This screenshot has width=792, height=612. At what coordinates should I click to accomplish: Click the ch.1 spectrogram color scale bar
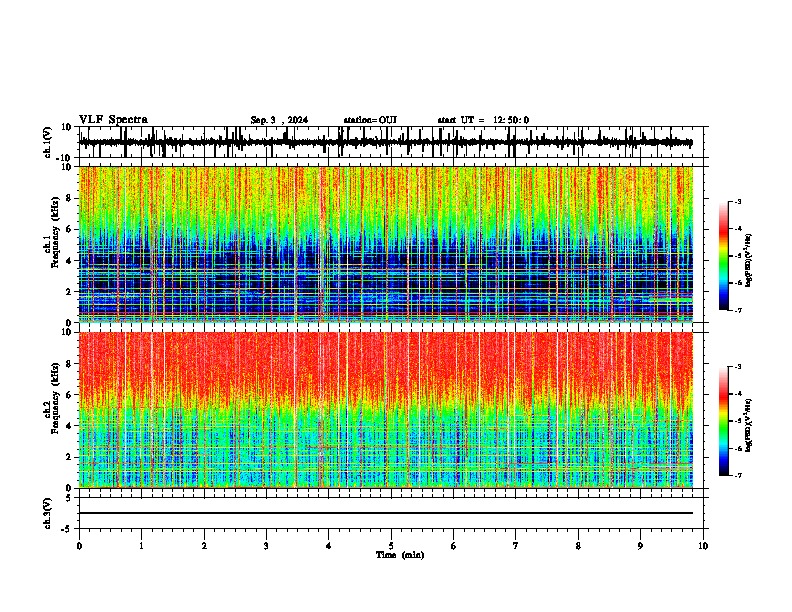[724, 256]
